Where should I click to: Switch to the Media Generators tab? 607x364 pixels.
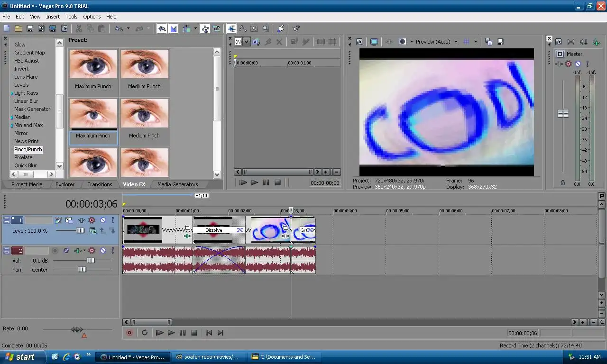[178, 184]
